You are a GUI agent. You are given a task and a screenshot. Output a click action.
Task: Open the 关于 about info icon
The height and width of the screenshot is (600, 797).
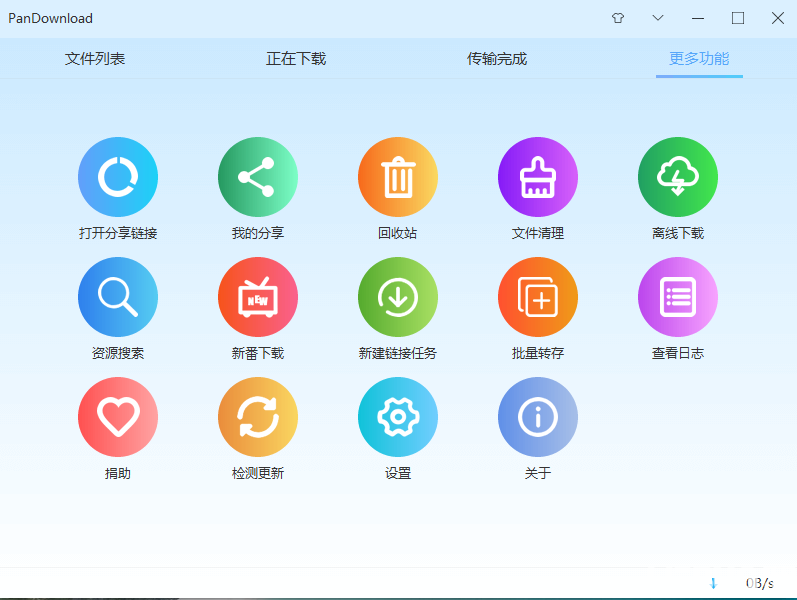point(538,417)
